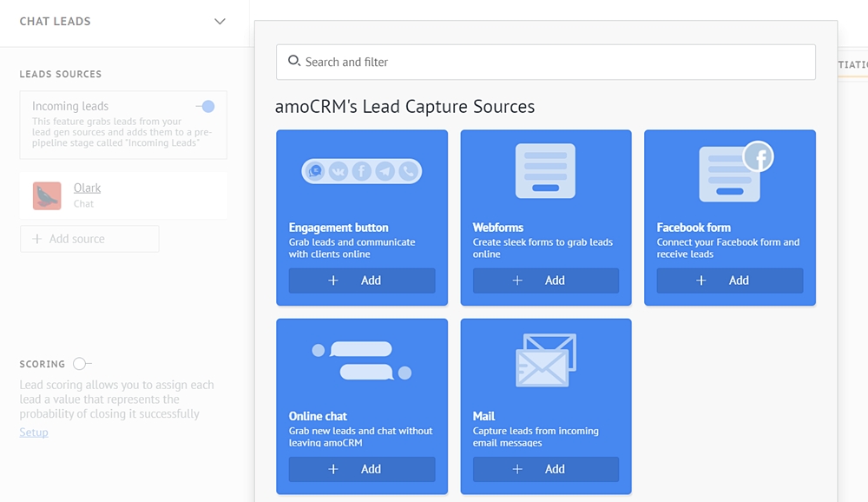Viewport: 868px width, 502px height.
Task: Add an Engagement button source
Action: click(x=362, y=281)
